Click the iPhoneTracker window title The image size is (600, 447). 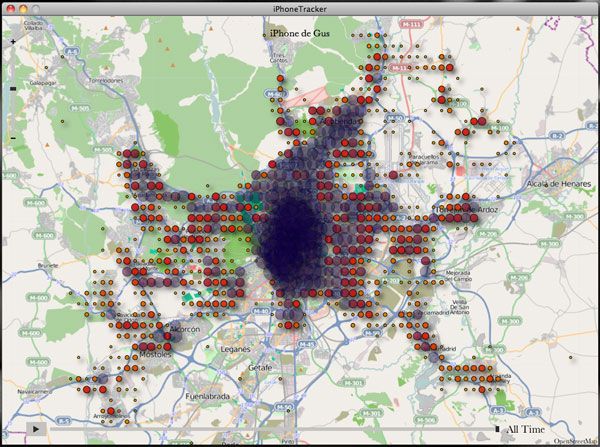pyautogui.click(x=300, y=9)
